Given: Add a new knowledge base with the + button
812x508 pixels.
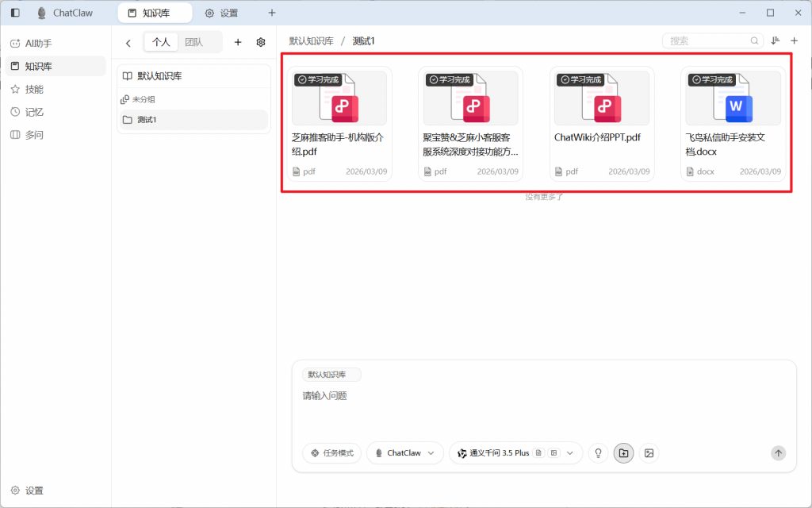Looking at the screenshot, I should (237, 41).
